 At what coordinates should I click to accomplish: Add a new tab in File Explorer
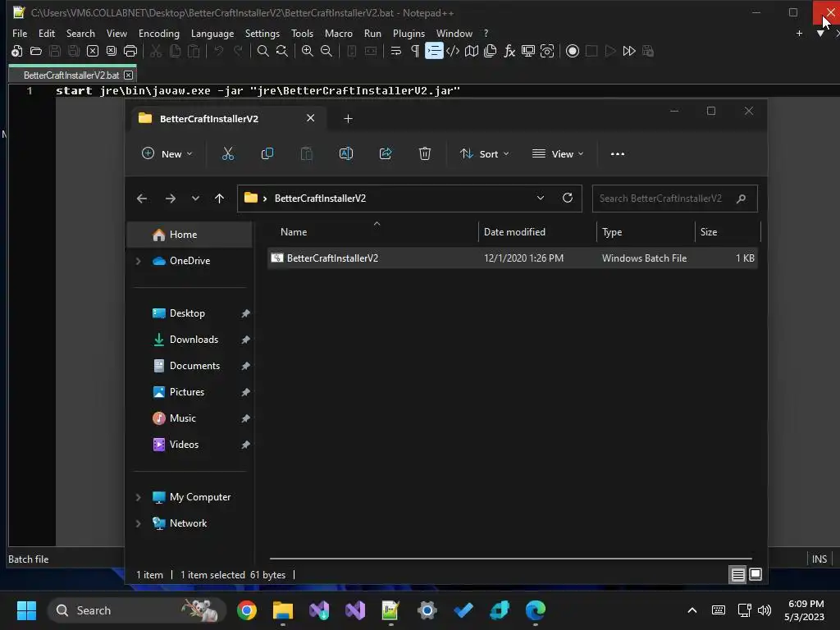point(348,118)
